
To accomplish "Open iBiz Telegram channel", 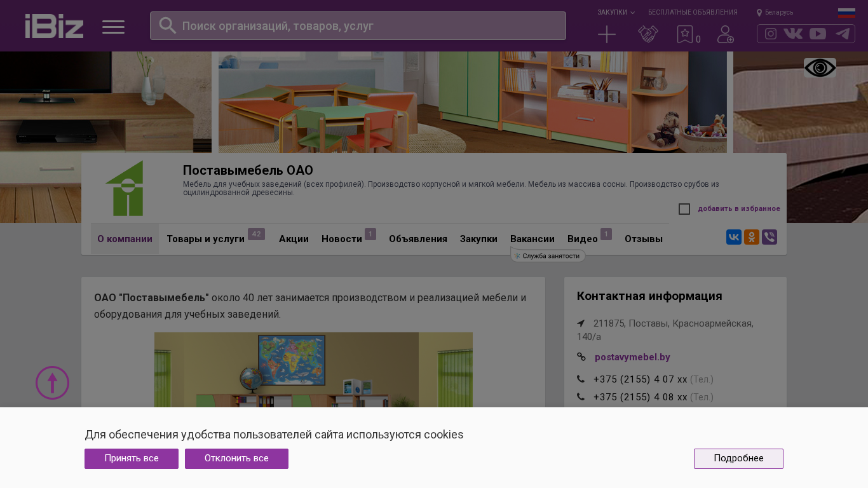I will click(x=843, y=34).
